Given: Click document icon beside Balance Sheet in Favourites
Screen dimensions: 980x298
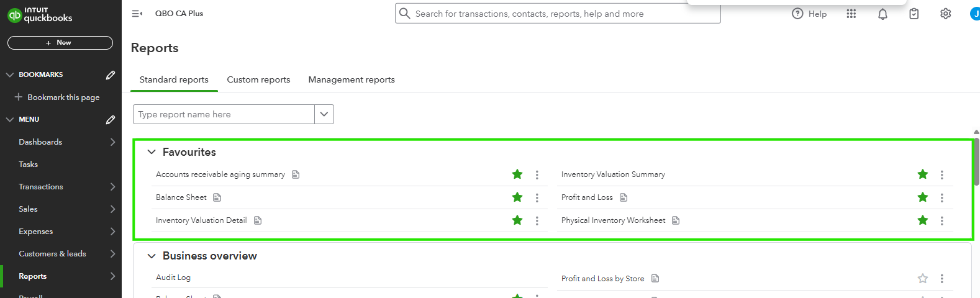Looking at the screenshot, I should (x=217, y=197).
